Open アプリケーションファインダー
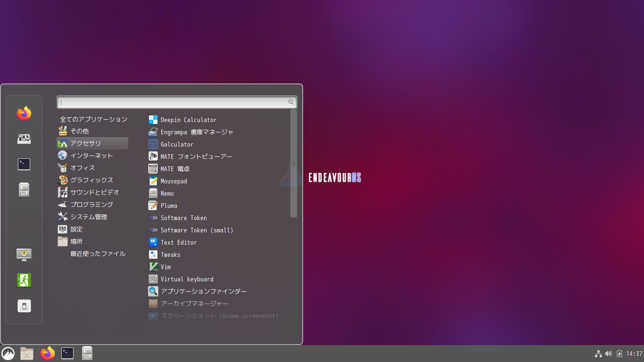 pyautogui.click(x=197, y=291)
